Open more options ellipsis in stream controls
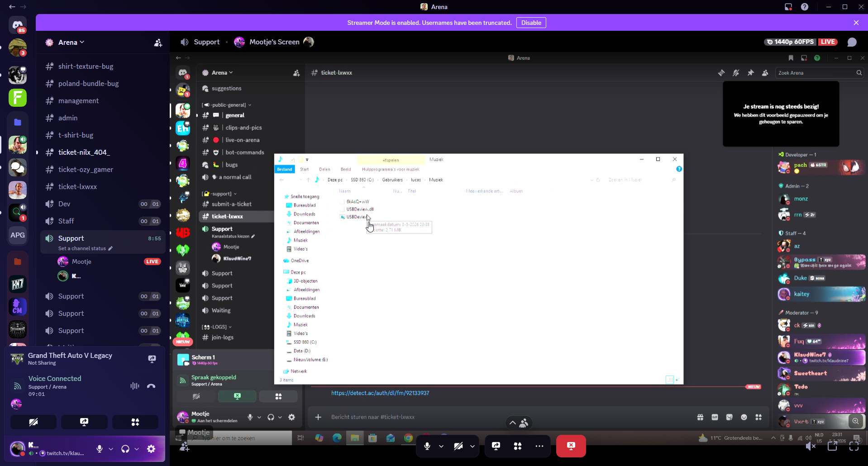Screen dimensions: 868x466 point(539,446)
